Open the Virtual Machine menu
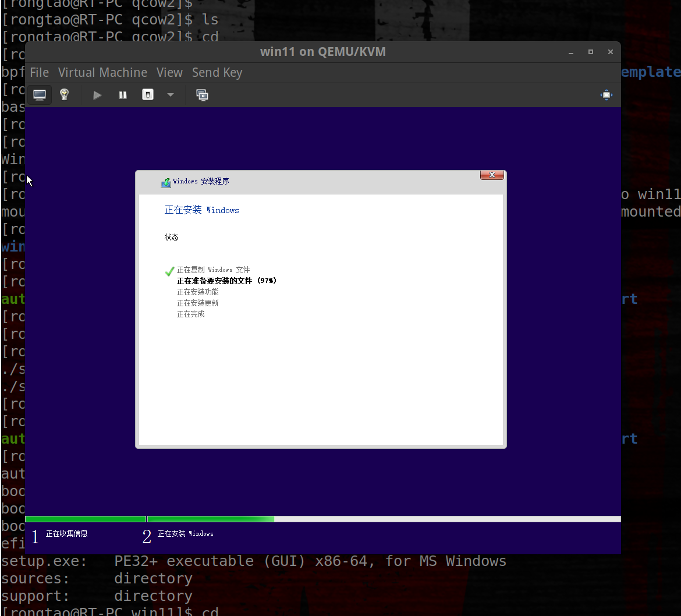681x616 pixels. click(x=102, y=72)
